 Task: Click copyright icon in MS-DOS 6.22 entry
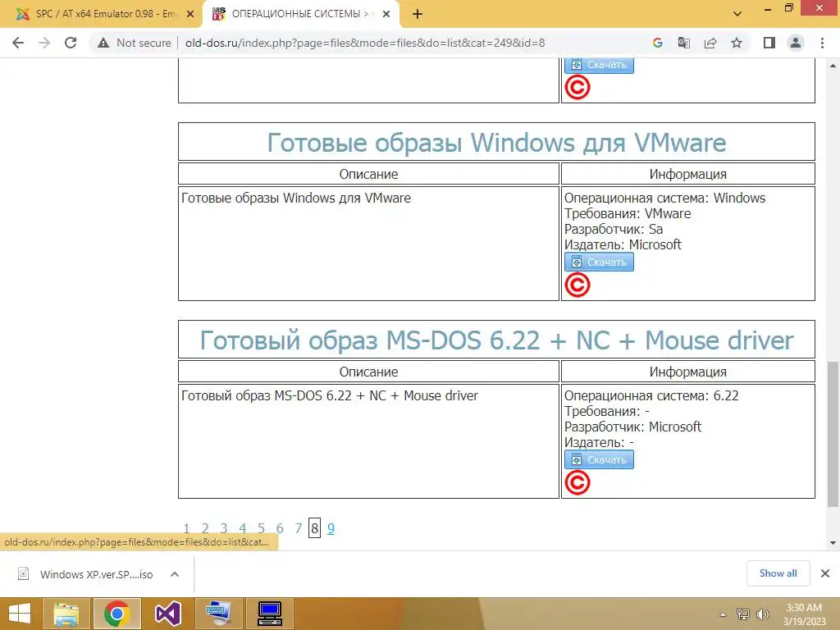point(577,482)
